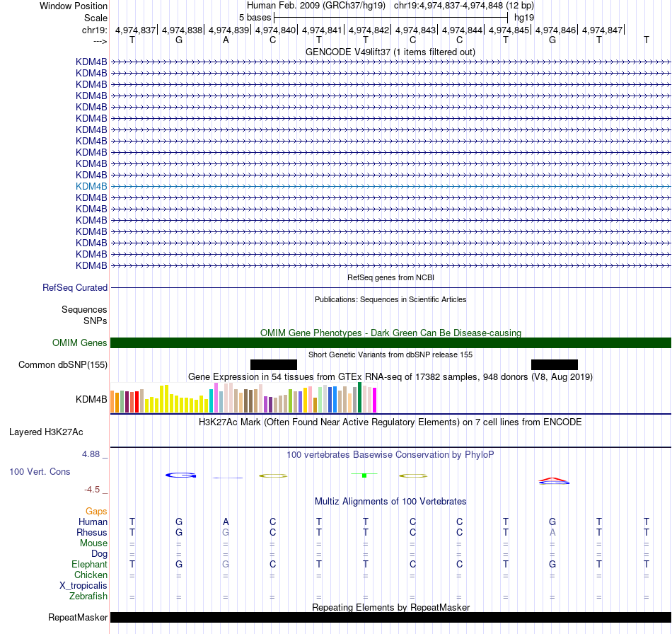672x634 pixels.
Task: Click the Rhesus row's faded A base
Action: tap(552, 532)
